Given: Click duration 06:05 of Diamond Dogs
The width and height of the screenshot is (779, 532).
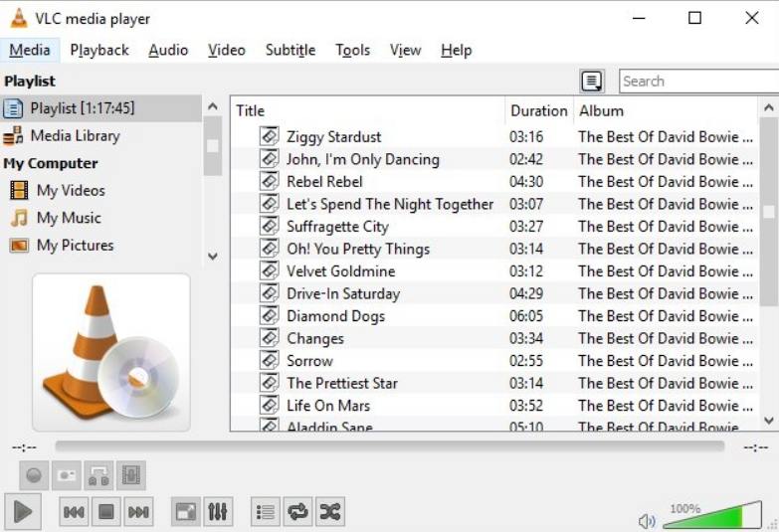Looking at the screenshot, I should tap(526, 316).
